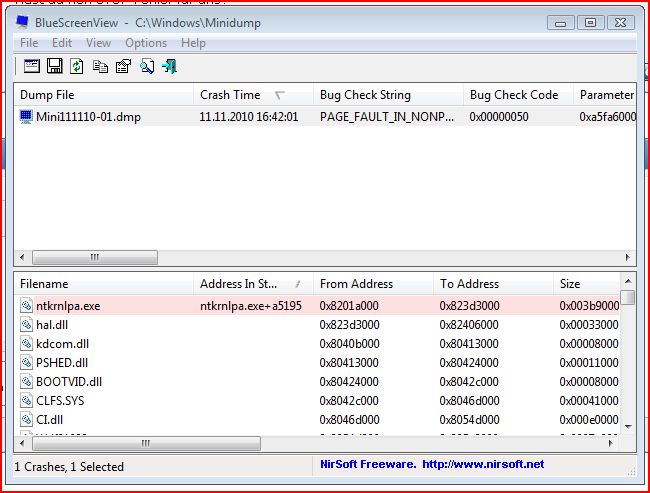Open the File menu
Viewport: 650px width, 493px height.
(x=29, y=43)
